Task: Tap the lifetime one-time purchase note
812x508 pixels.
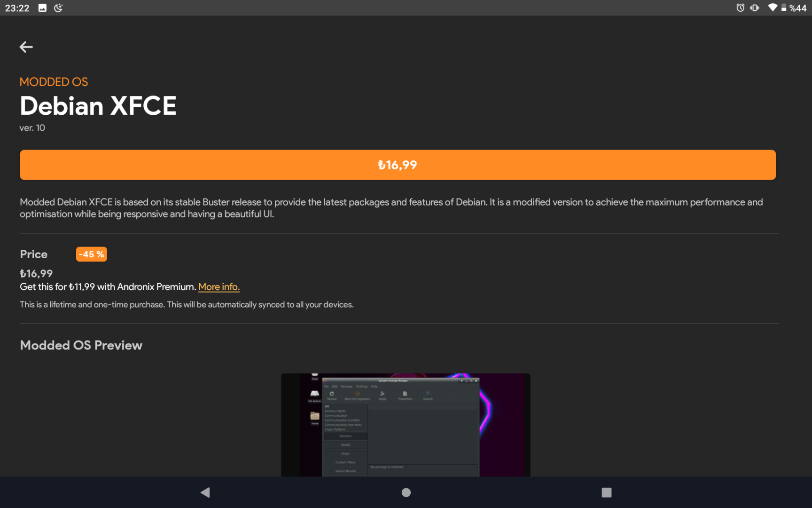Action: pos(187,305)
